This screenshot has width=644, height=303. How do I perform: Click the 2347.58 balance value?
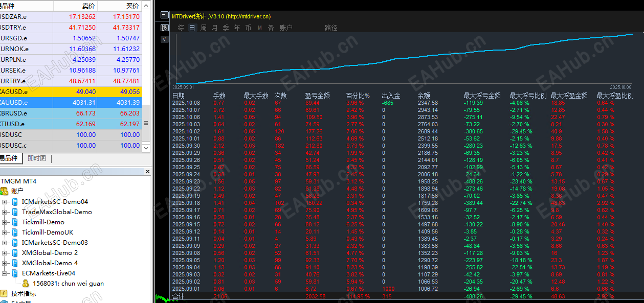click(428, 103)
